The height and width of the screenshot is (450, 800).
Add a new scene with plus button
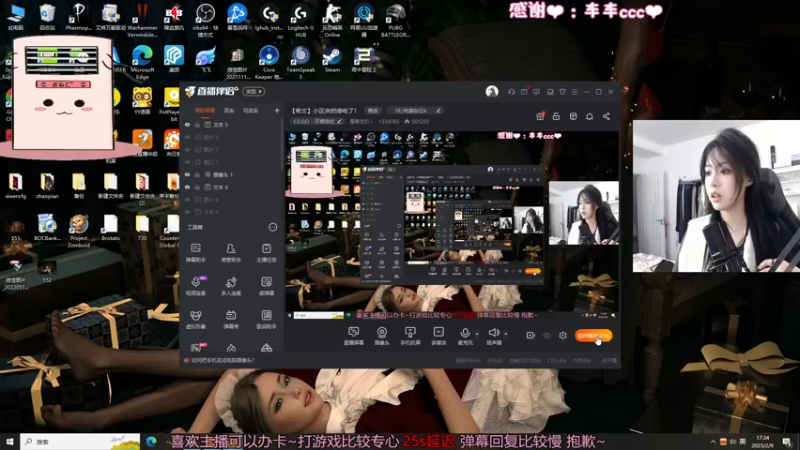(277, 110)
